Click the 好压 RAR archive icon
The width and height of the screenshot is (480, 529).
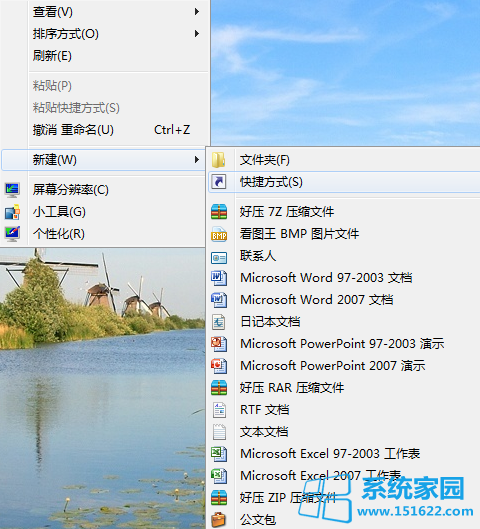click(x=219, y=388)
